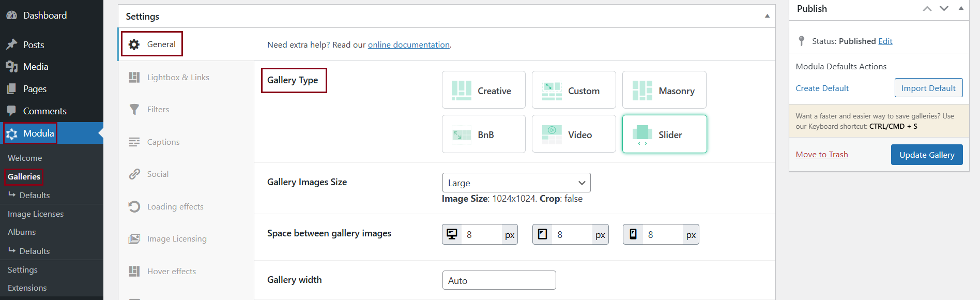Move Publish panel down with chevron
Screen dimensions: 980x300
(x=944, y=9)
